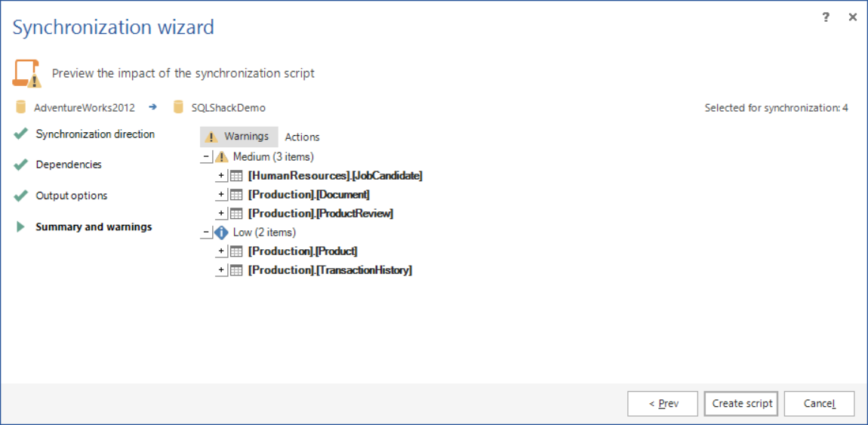Image resolution: width=868 pixels, height=425 pixels.
Task: Click the table icon beside Production.Product
Action: pyautogui.click(x=236, y=251)
